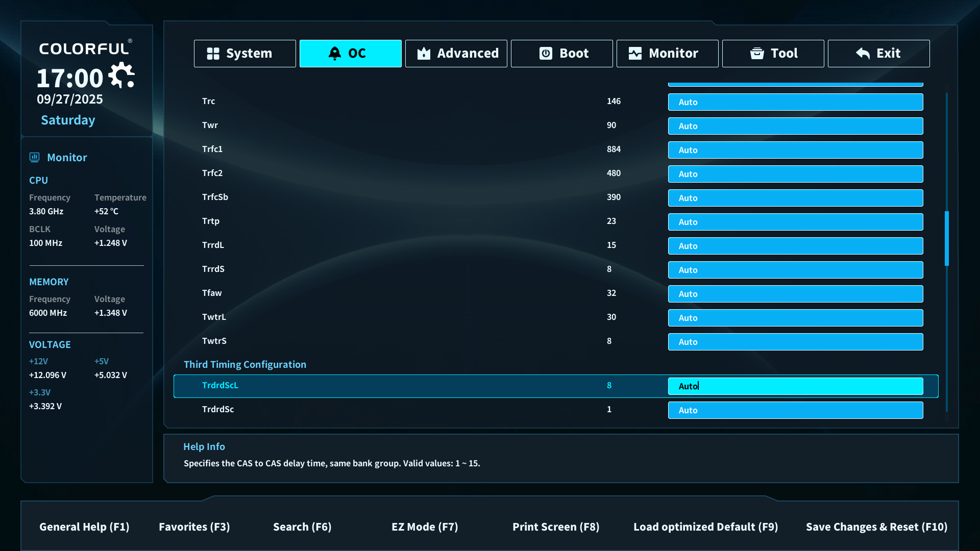Switch to EZ Mode (F7)
This screenshot has height=551, width=980.
pos(425,527)
